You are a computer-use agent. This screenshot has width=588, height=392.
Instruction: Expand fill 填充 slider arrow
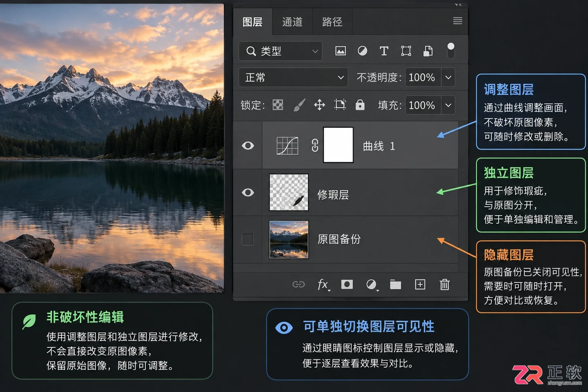(448, 105)
